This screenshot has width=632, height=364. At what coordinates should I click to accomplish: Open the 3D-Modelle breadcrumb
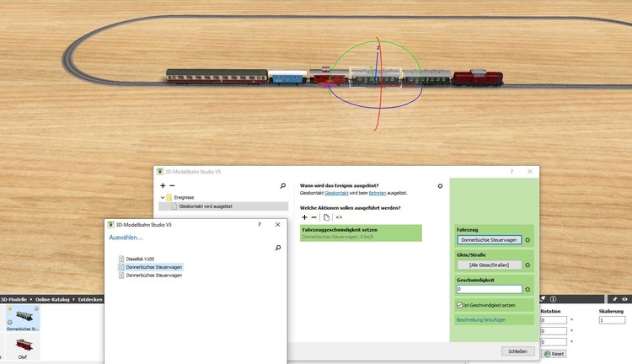13,299
